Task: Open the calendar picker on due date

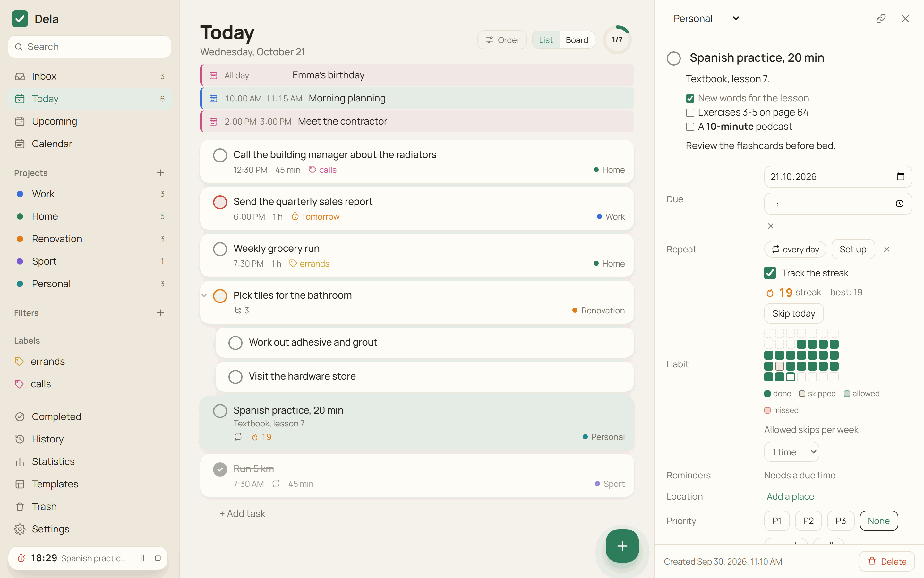Action: point(901,177)
